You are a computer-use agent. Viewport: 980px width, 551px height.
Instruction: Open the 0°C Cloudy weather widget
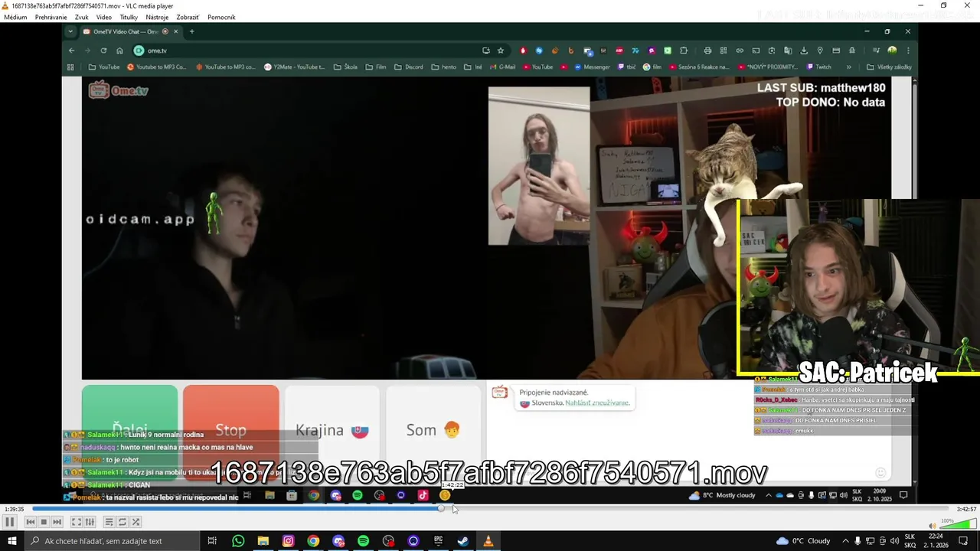(803, 541)
